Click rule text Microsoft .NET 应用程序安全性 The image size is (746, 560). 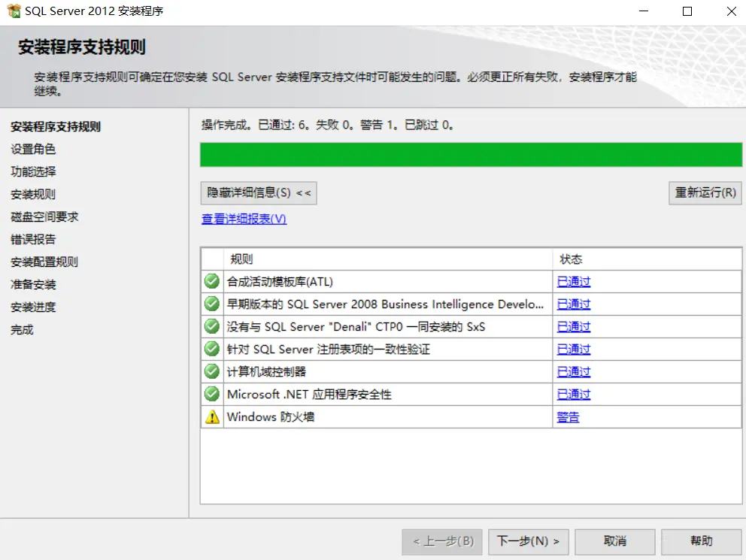(309, 394)
